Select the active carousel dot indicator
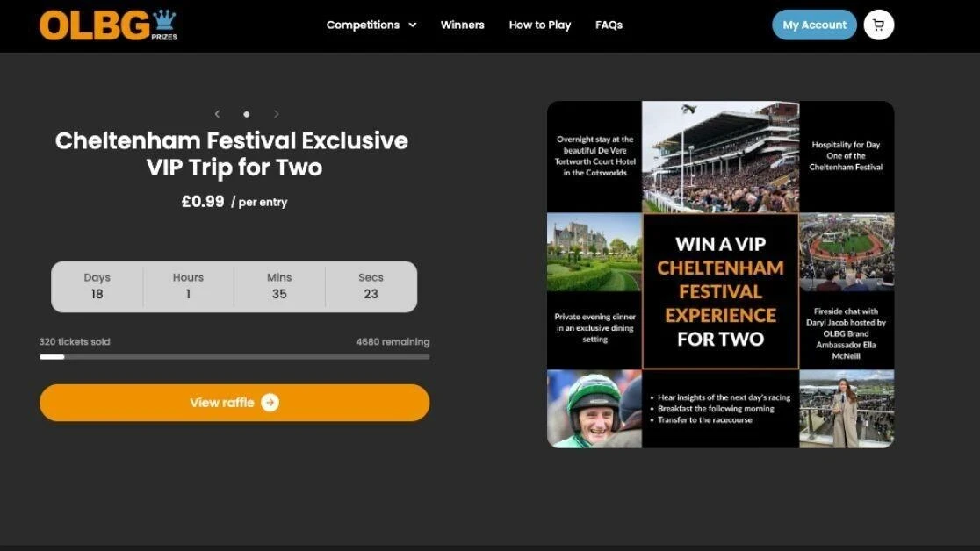This screenshot has height=551, width=980. pos(247,114)
